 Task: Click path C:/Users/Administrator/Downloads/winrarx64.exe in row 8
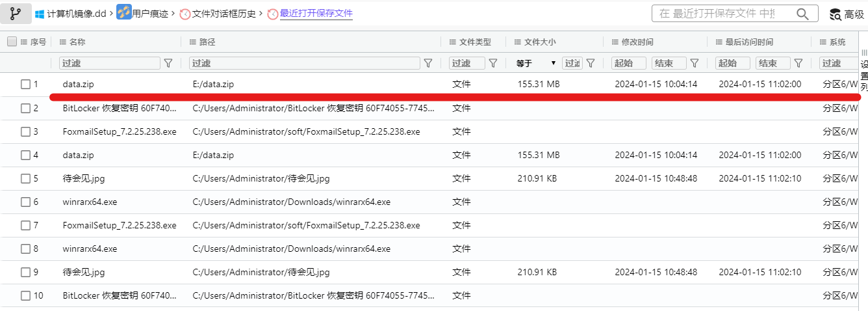pos(292,249)
